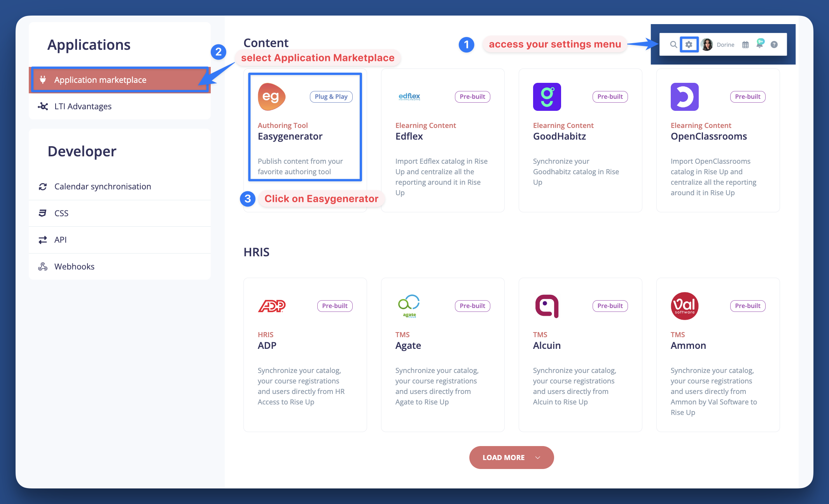Click the Alcuin logo
The width and height of the screenshot is (829, 504).
(547, 306)
